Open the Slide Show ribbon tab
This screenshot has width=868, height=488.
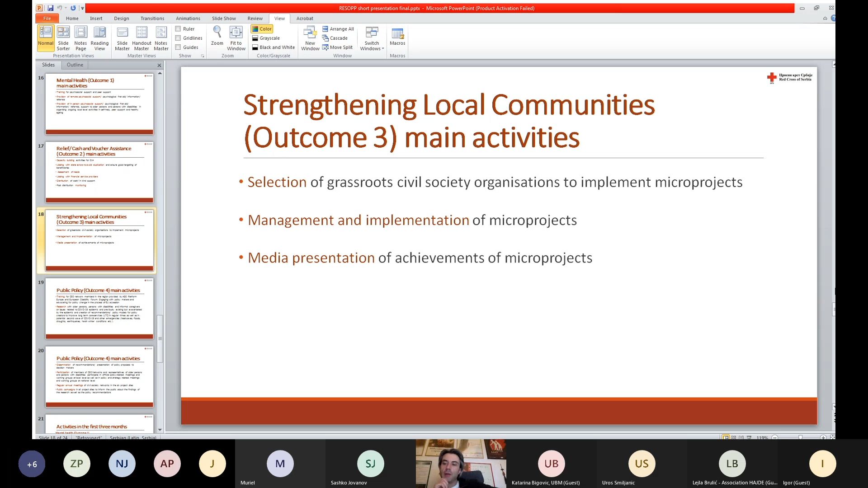pos(224,19)
